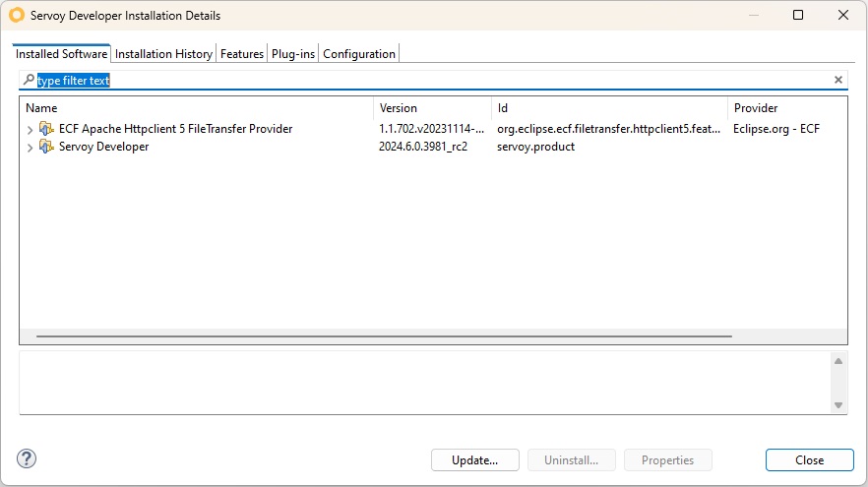Screen dimensions: 868x487
Task: Click the Servoy Developer feature icon
Action: 46,147
